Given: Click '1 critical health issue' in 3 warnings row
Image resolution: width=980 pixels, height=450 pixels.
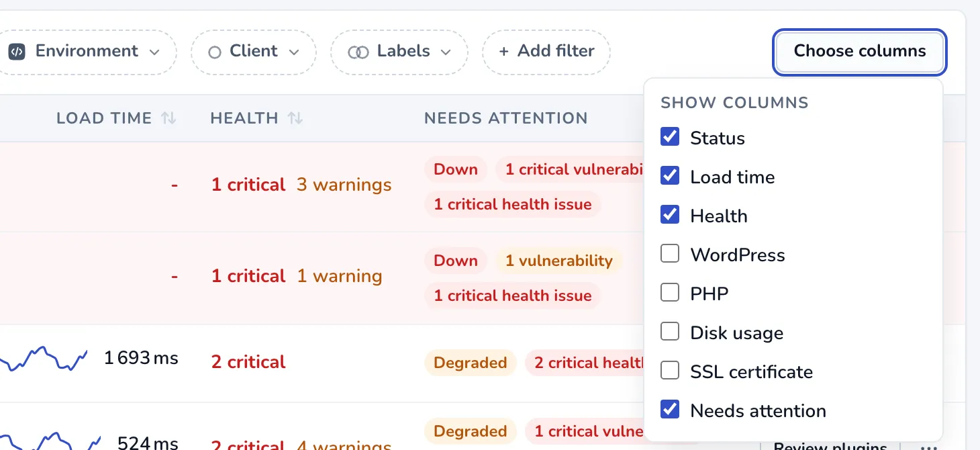Looking at the screenshot, I should pos(513,204).
